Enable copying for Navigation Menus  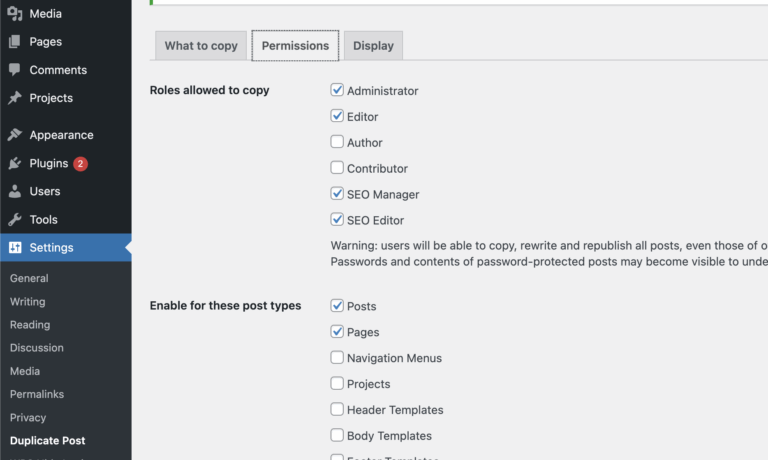click(337, 358)
